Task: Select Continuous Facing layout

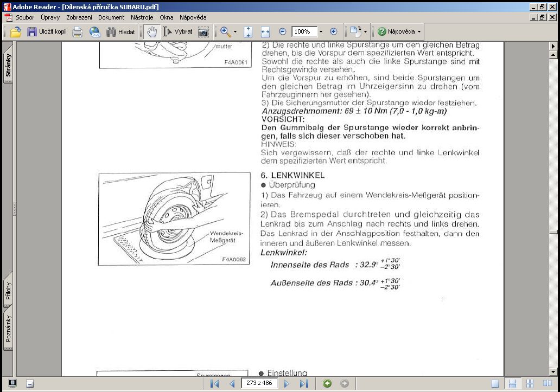Action: (x=530, y=383)
